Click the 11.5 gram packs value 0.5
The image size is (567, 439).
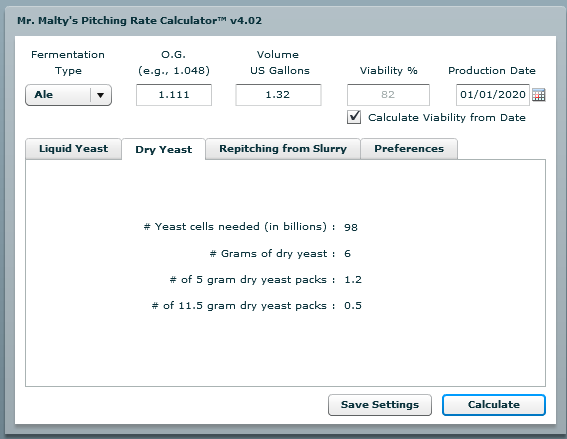[x=353, y=306]
